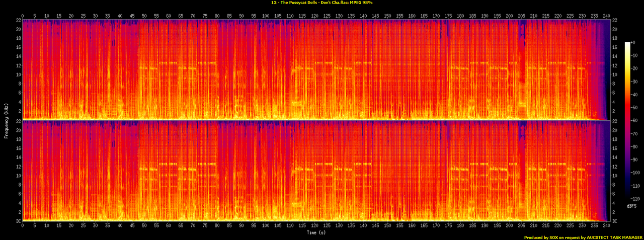Click the "-30" value on the dBFS scale

[x=634, y=82]
